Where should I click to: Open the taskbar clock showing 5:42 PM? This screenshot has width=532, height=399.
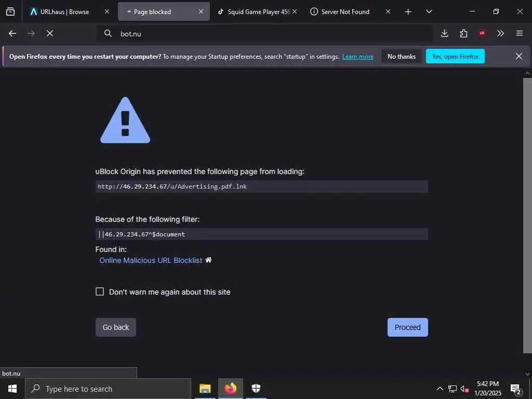coord(487,389)
